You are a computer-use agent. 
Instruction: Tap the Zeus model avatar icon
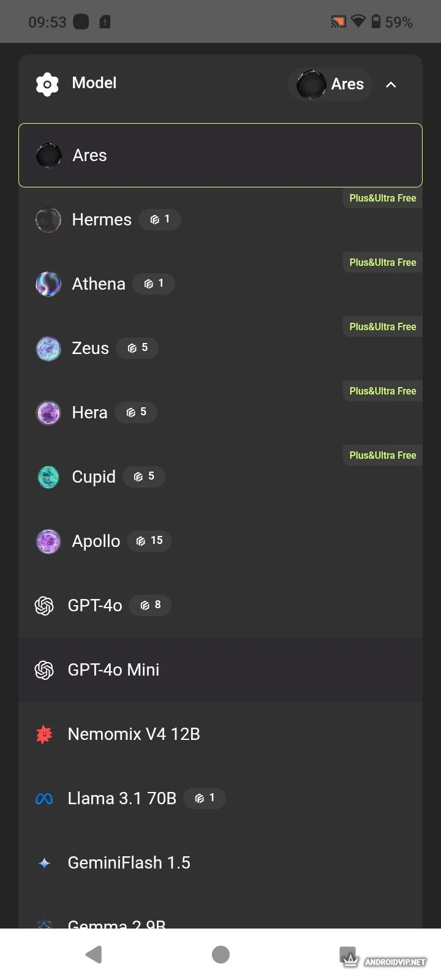point(48,349)
